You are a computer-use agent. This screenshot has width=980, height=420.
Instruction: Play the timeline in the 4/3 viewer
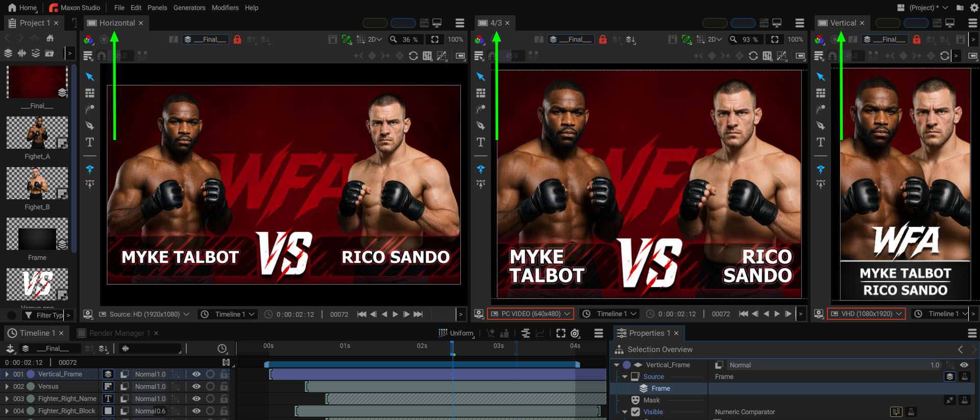[x=777, y=314]
